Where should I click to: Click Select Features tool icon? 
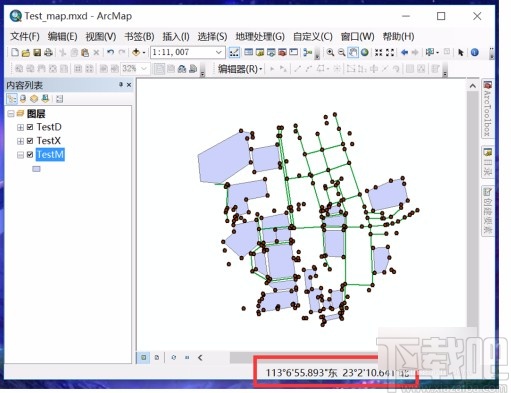[x=429, y=52]
